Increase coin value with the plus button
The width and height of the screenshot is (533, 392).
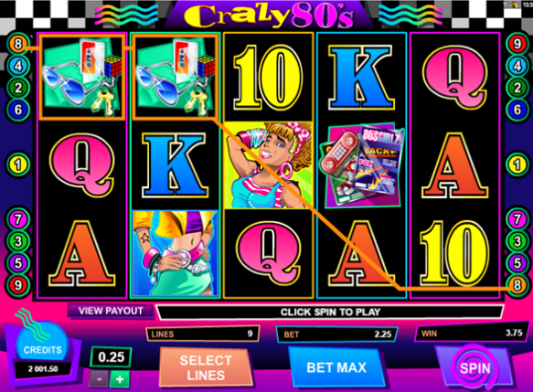tap(120, 379)
